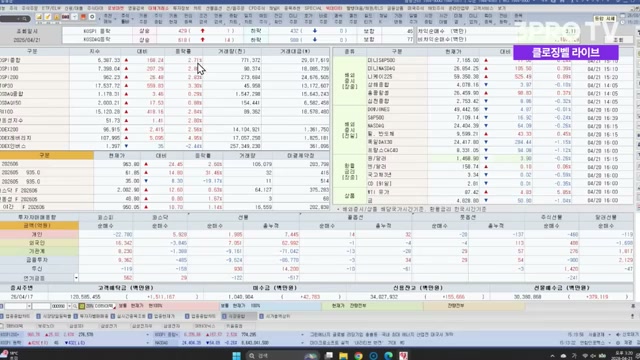Click the cloud icon in system tray

pyautogui.click(x=563, y=356)
